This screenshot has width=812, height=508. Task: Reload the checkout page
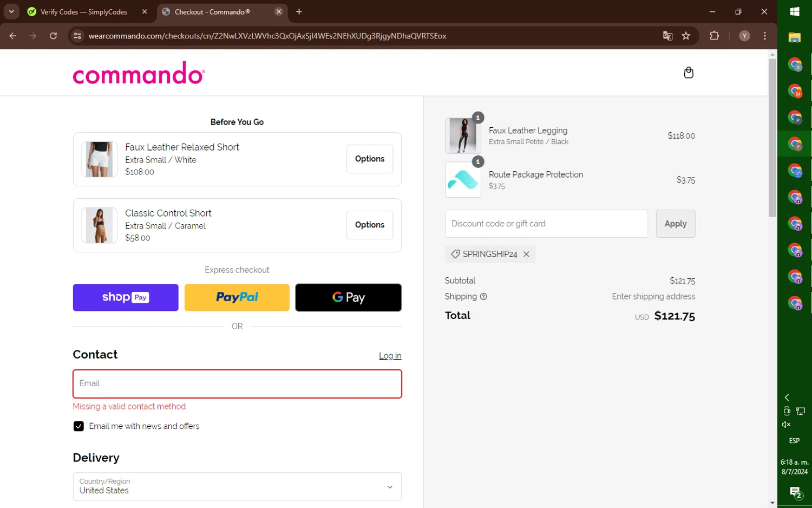click(53, 36)
